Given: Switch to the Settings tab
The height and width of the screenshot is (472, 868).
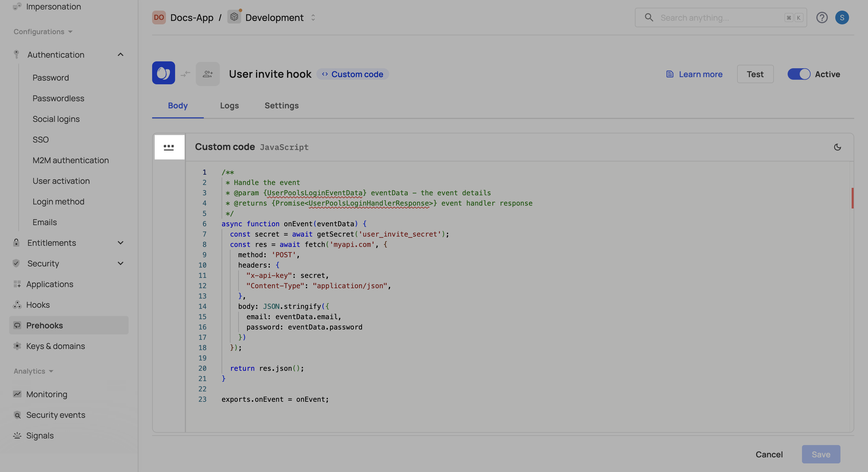Looking at the screenshot, I should (281, 106).
